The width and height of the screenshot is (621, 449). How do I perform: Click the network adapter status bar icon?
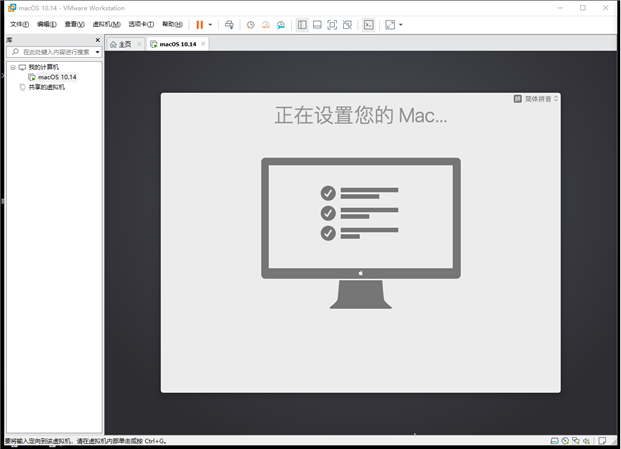pos(576,441)
